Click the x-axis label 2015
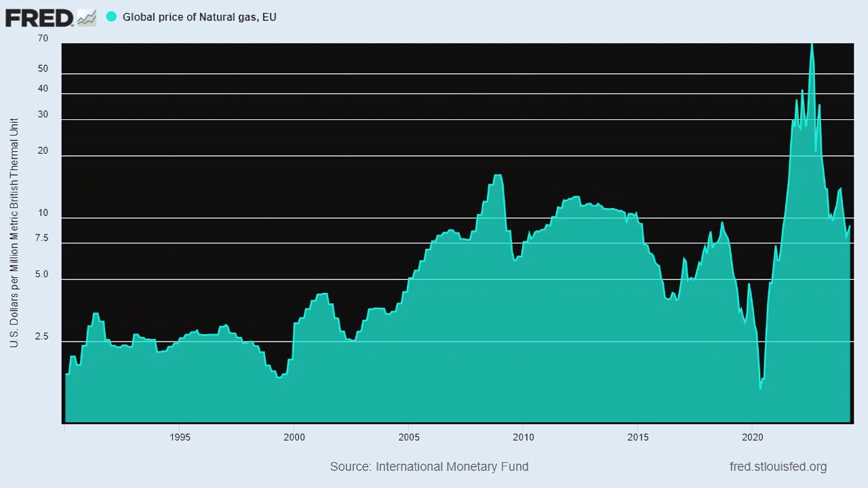 coord(637,437)
